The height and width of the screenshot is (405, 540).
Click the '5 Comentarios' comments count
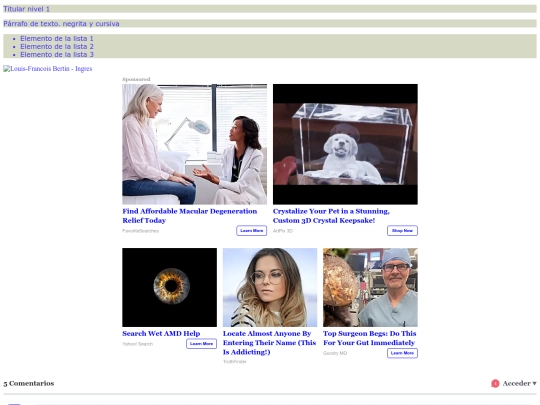pyautogui.click(x=29, y=383)
